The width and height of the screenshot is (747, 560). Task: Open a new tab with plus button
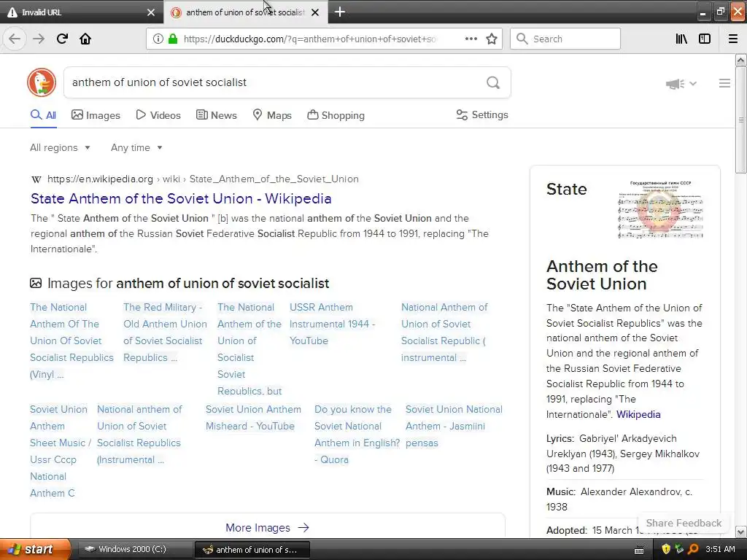(x=340, y=12)
